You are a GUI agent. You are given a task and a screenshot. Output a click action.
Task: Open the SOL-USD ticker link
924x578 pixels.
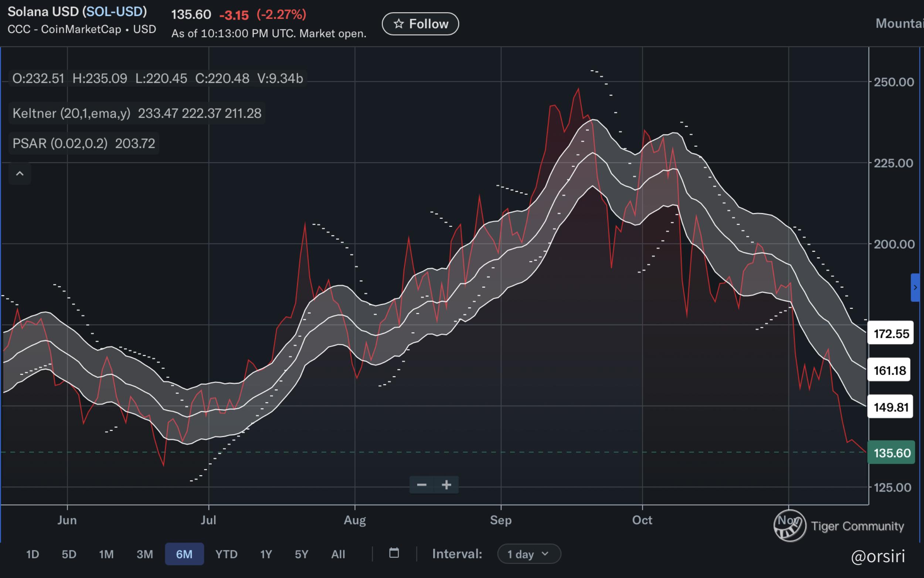pos(115,12)
